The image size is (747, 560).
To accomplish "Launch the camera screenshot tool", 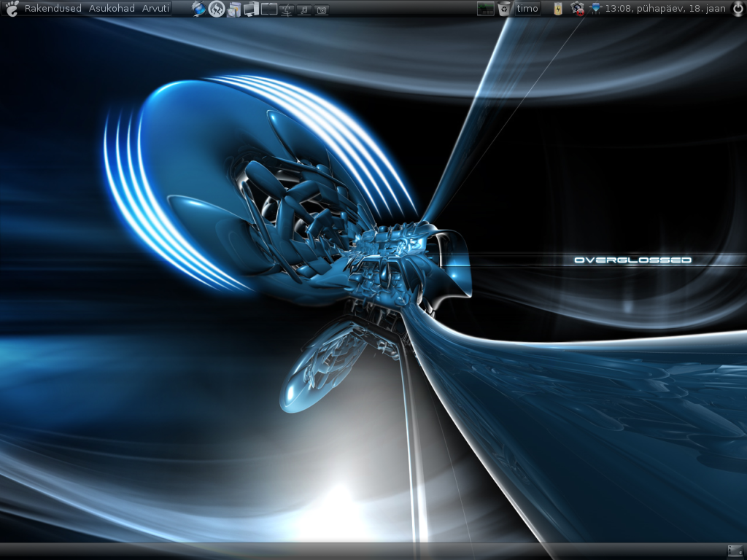I will pos(322,10).
